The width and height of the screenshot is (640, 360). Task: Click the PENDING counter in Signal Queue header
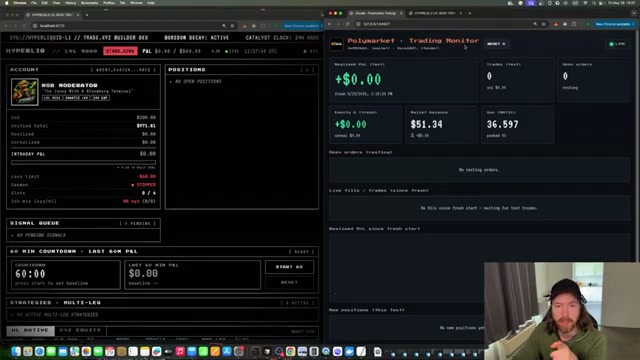point(138,224)
